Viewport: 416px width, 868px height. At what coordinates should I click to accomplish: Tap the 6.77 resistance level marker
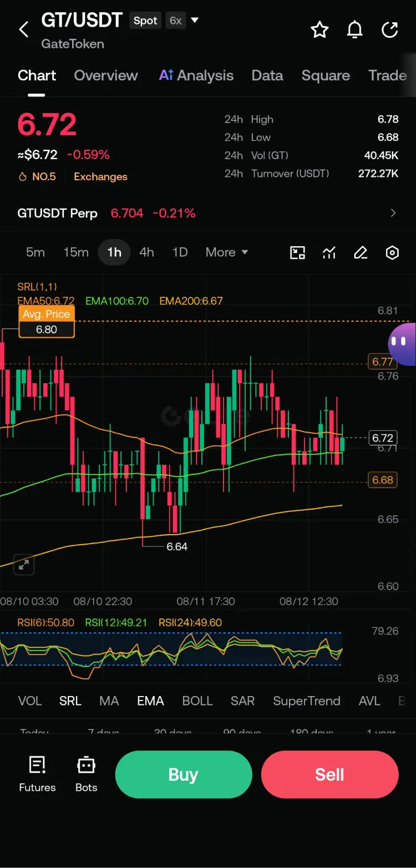[x=383, y=362]
